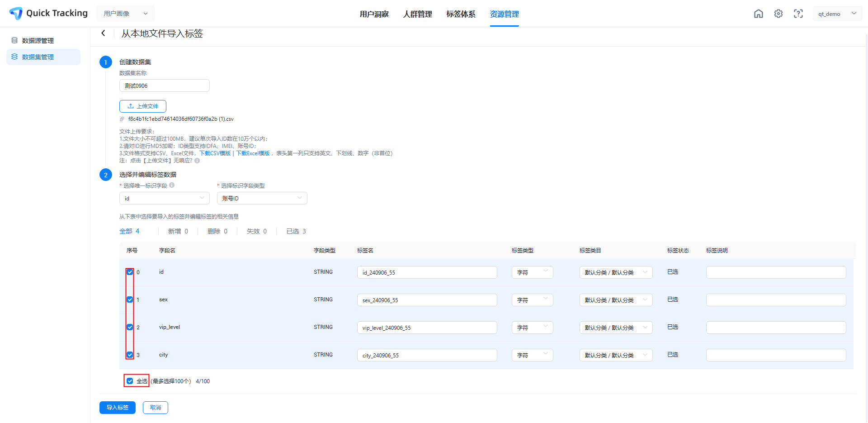Screen dimensions: 868x423
Task: Click the 数据源管理 database icon
Action: (14, 40)
